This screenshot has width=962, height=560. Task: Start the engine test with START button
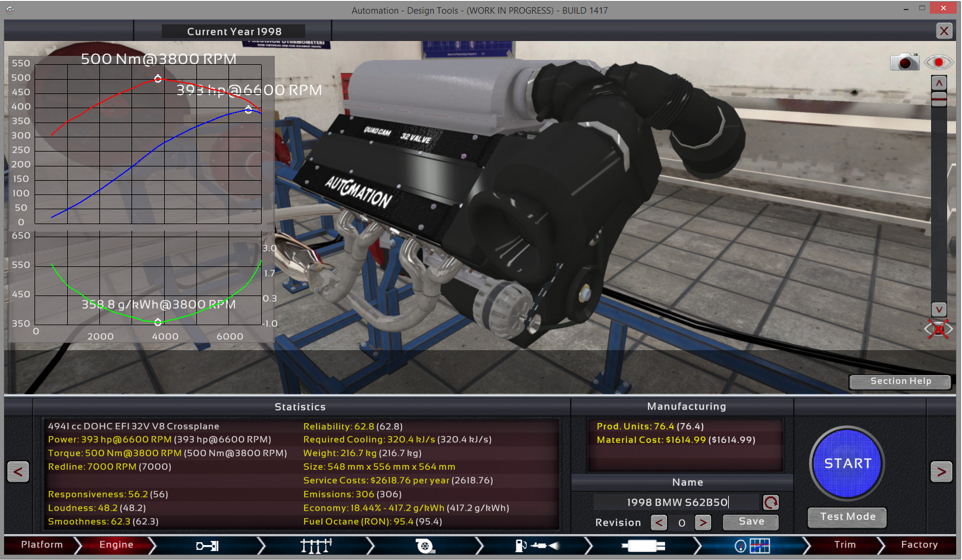(x=847, y=463)
